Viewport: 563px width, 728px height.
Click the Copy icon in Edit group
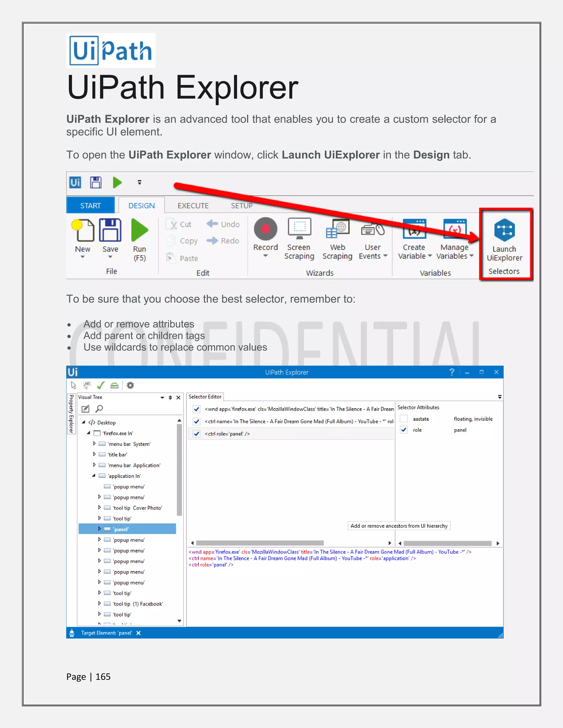pos(171,240)
